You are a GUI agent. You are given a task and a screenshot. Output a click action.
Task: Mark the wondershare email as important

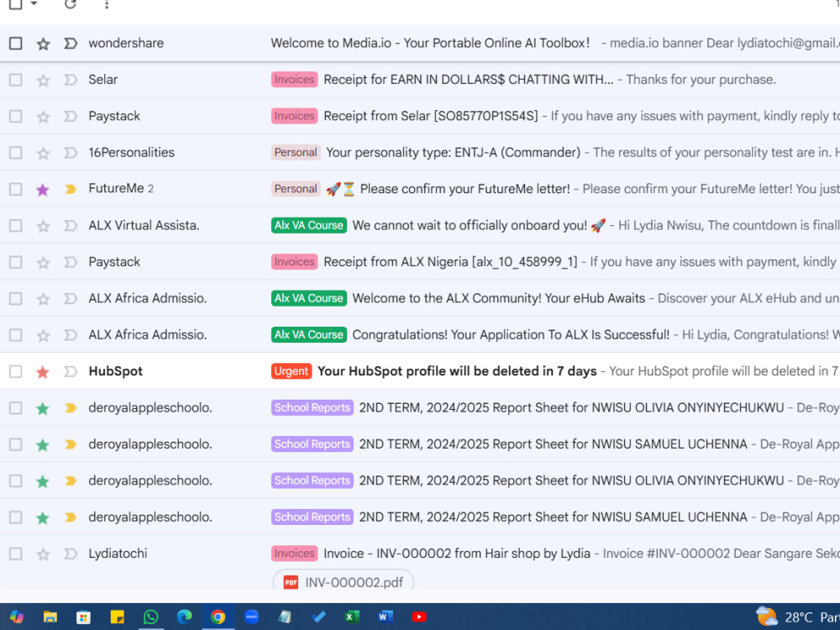tap(71, 44)
